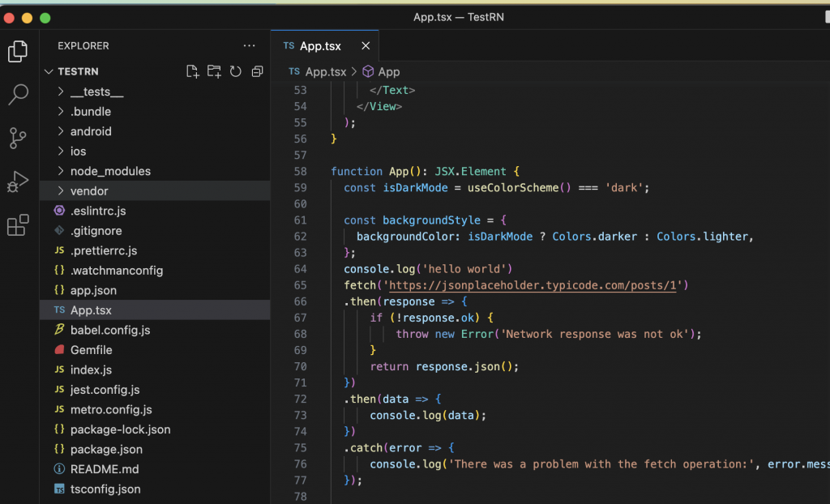Screen dimensions: 830x504
Task: Open the metro.config.js file
Action: (155, 409)
